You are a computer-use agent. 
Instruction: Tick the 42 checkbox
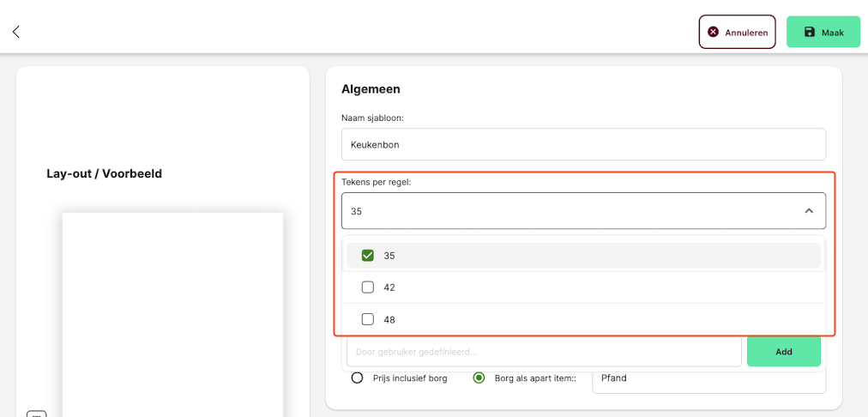pyautogui.click(x=368, y=287)
